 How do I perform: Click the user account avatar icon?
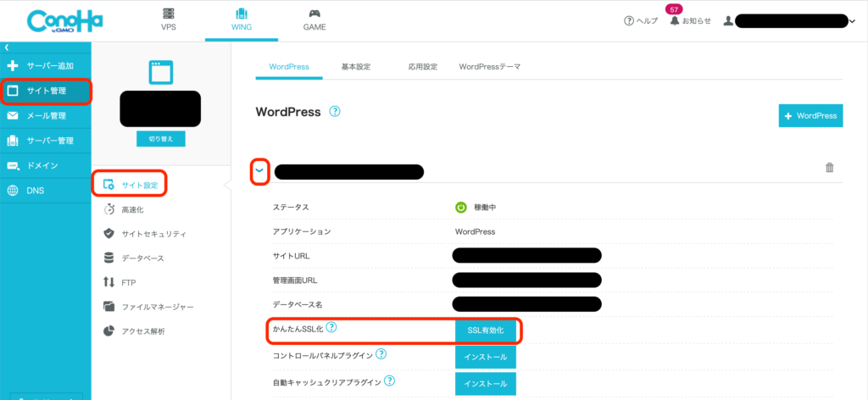(728, 21)
